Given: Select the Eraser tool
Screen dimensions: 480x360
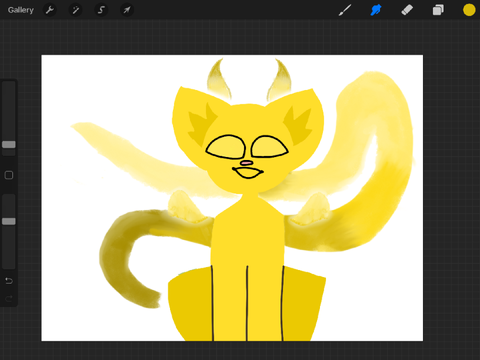Looking at the screenshot, I should pyautogui.click(x=407, y=10).
